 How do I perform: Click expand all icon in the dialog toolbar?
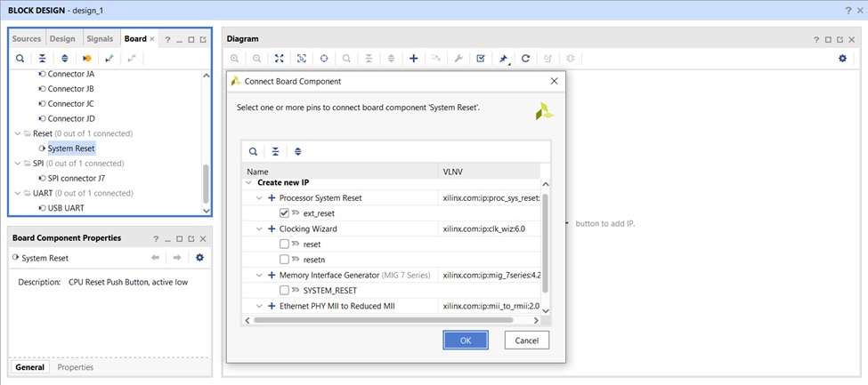point(298,151)
